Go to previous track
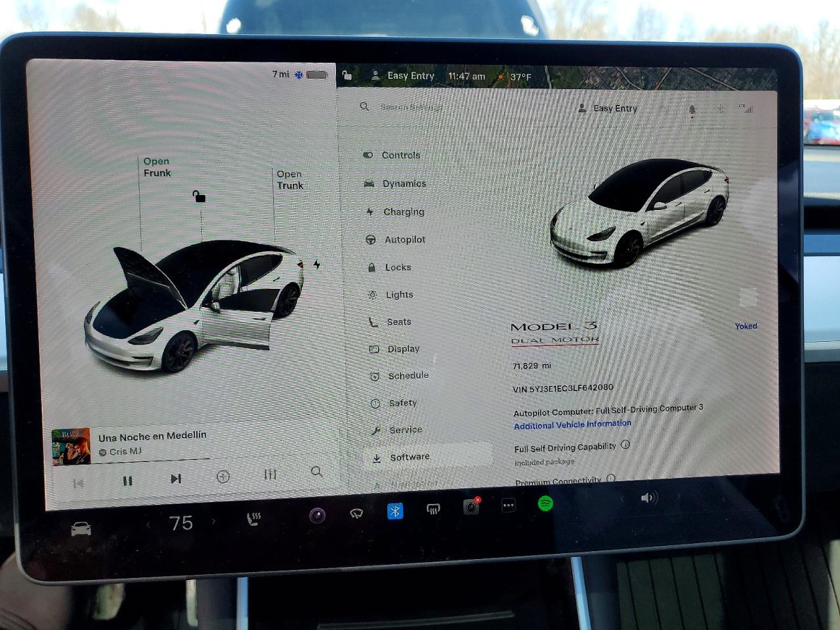The width and height of the screenshot is (840, 630). point(78,484)
